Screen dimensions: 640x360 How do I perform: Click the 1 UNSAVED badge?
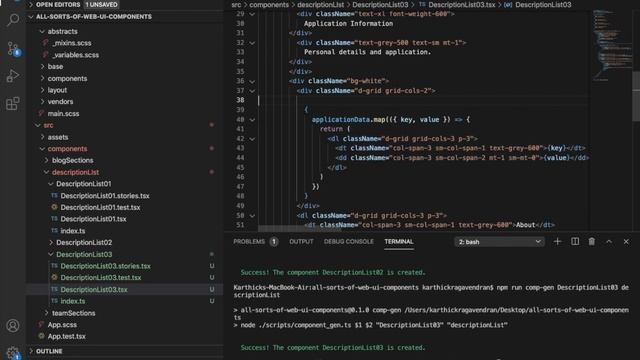point(101,4)
